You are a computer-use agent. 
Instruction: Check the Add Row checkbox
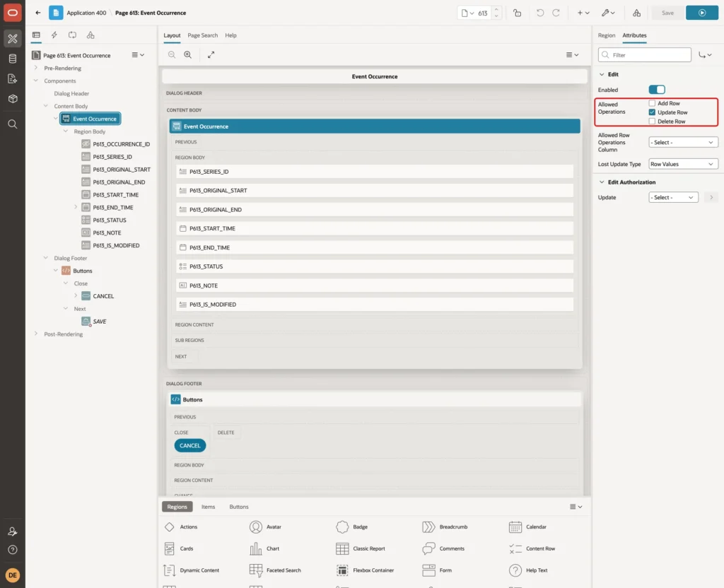point(652,103)
